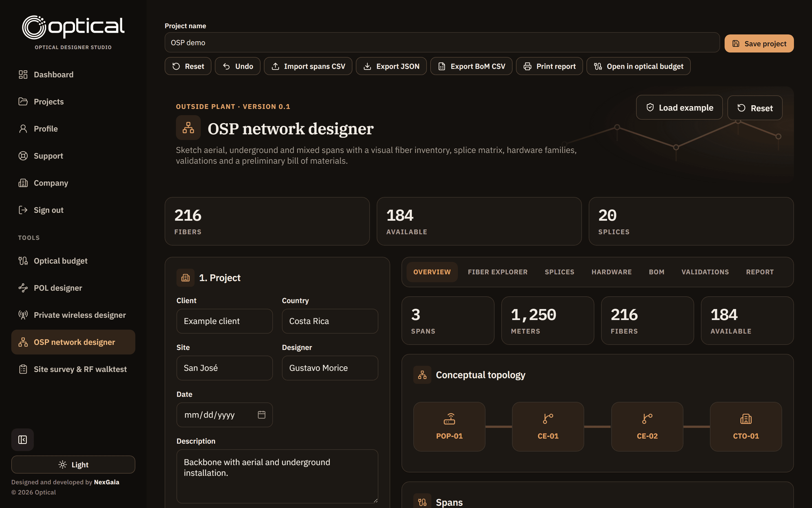Image resolution: width=812 pixels, height=508 pixels.
Task: Edit the Designer name field
Action: coord(330,368)
